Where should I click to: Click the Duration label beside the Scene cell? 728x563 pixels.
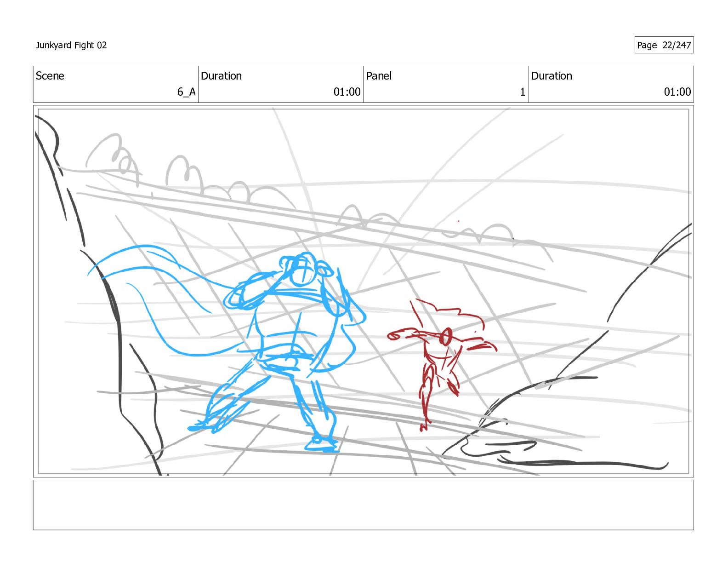point(221,76)
